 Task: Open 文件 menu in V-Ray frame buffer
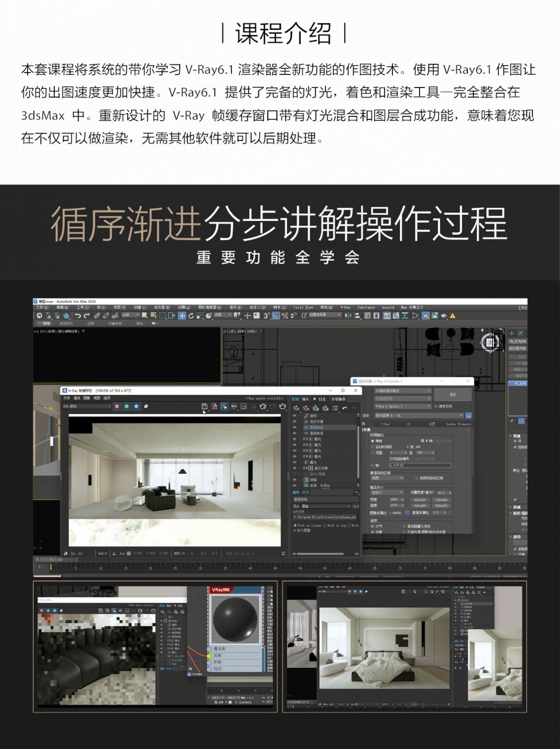tap(66, 398)
